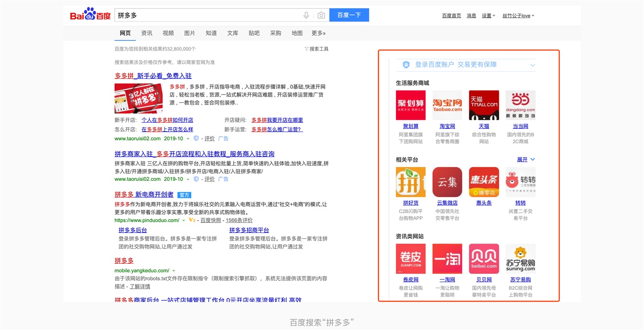Open the 多多拼 ad thumbnail image

[139, 98]
